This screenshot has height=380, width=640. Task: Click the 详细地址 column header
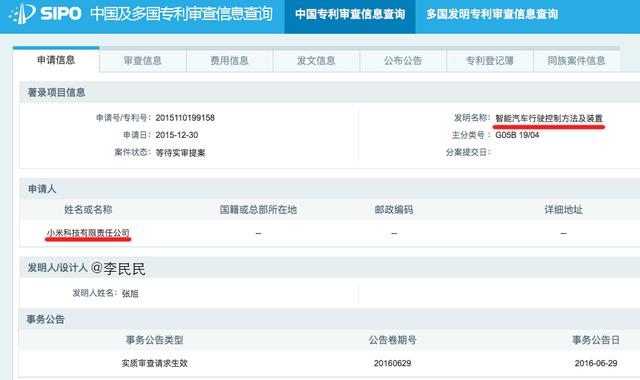click(563, 210)
